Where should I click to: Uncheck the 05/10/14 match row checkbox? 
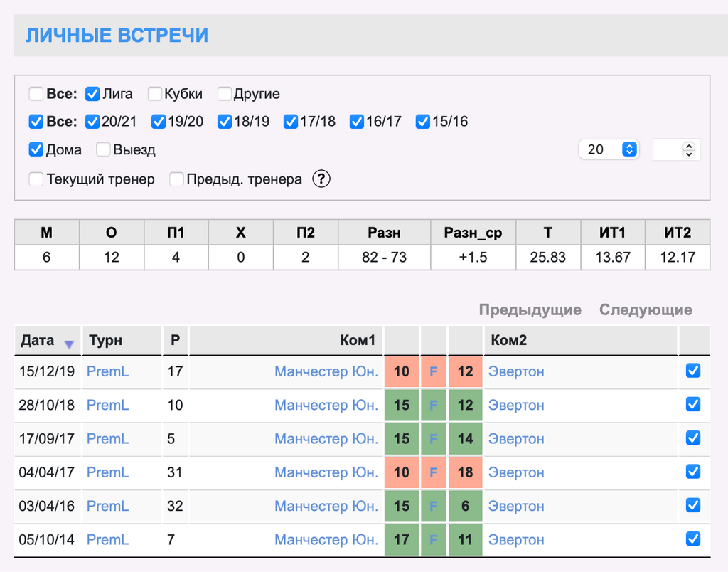693,539
